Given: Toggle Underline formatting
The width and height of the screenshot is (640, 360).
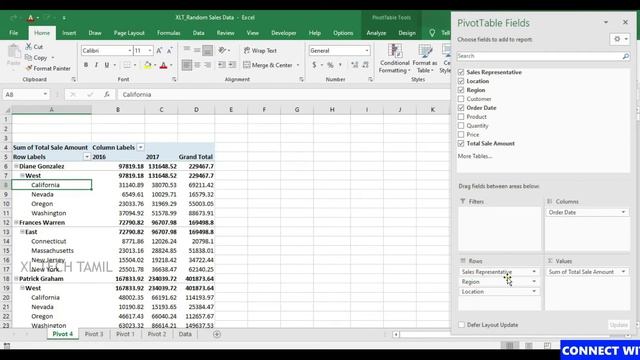Looking at the screenshot, I should point(107,65).
